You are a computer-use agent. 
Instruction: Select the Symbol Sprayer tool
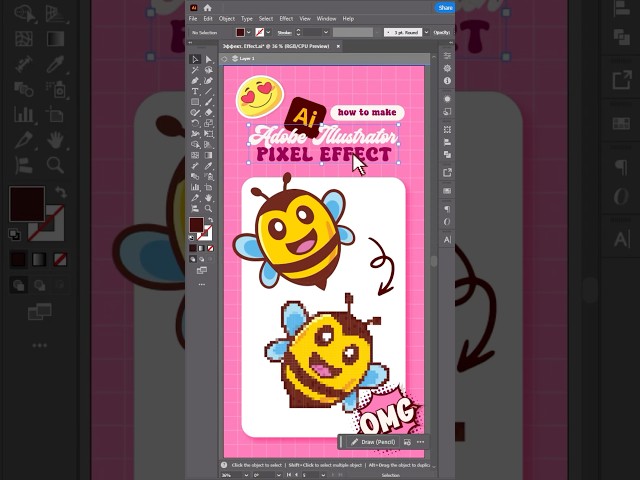click(209, 176)
